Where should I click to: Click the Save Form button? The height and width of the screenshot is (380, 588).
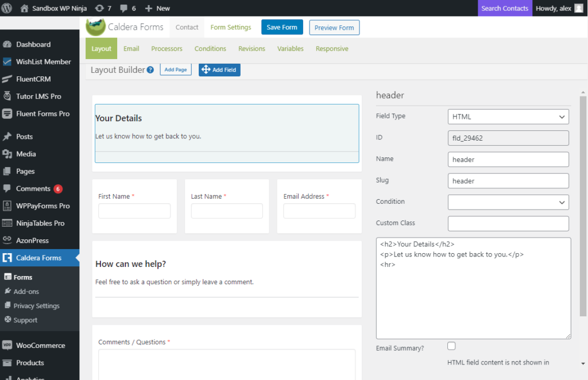click(x=281, y=28)
